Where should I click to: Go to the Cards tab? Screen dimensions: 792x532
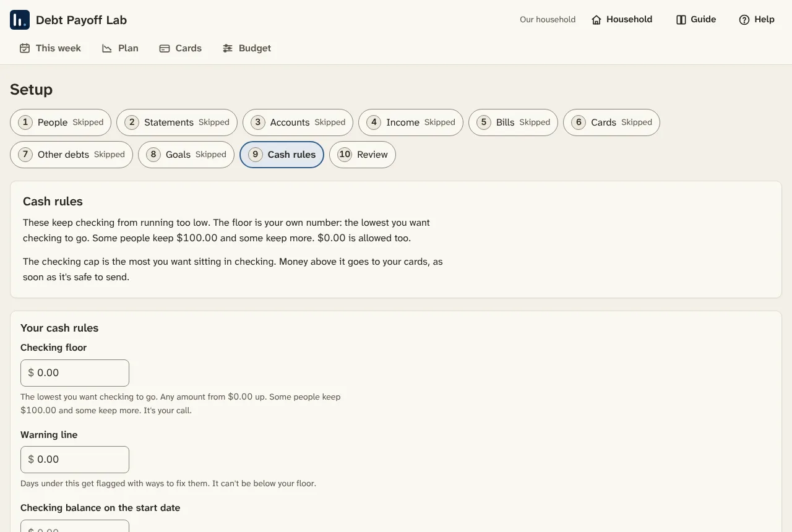(181, 48)
